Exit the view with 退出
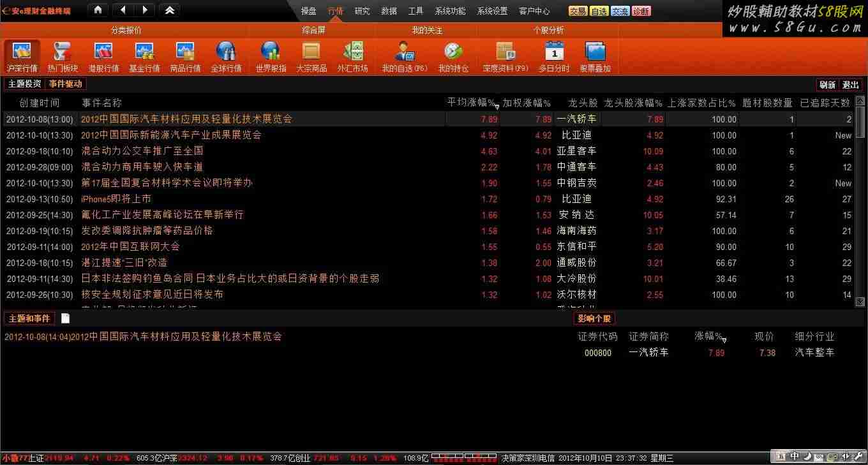 coord(850,84)
